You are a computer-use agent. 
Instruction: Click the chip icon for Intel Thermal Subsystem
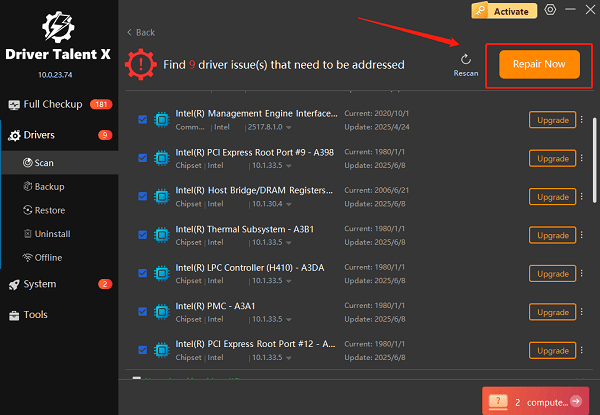click(x=159, y=235)
